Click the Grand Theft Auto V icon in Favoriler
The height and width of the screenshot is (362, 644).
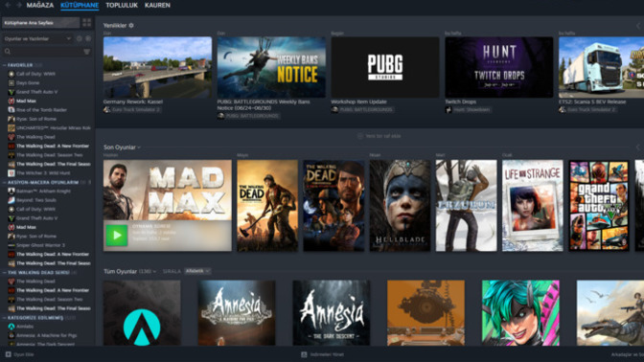point(11,92)
